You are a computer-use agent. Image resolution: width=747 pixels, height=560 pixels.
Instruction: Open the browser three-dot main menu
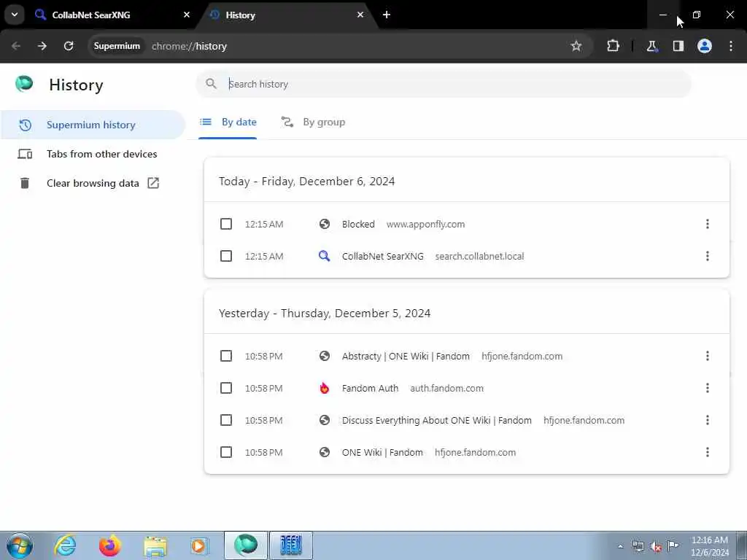pos(731,46)
